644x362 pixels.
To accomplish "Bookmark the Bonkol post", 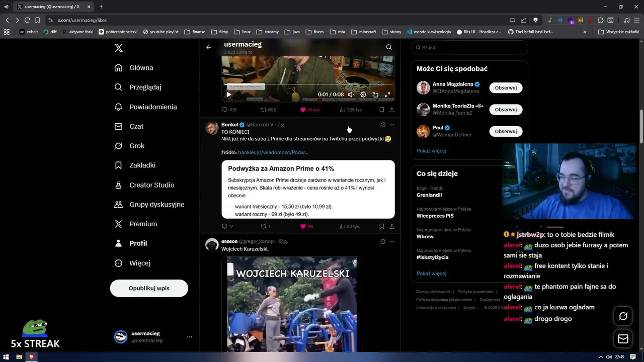I will tap(381, 226).
